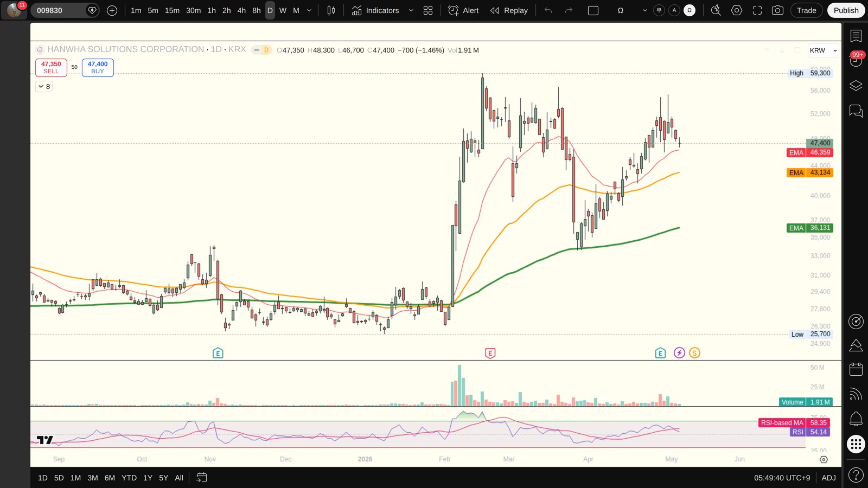Toggle fullscreen mode icon
Viewport: 868px width, 488px height.
coord(757,10)
